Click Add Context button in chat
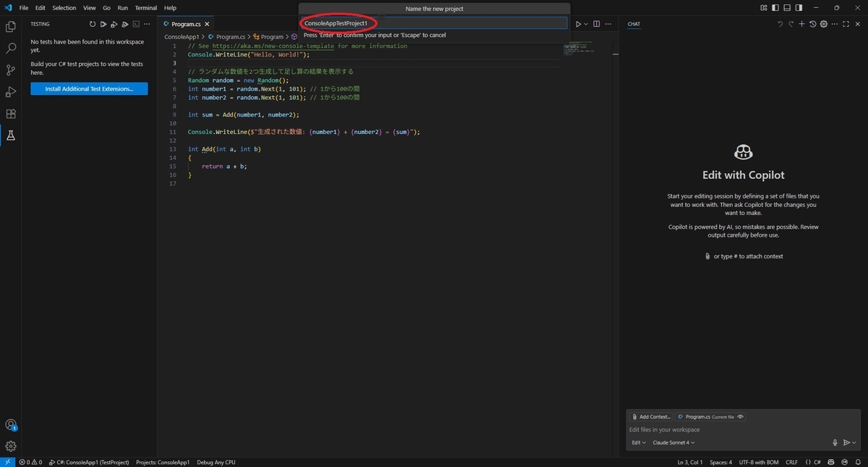This screenshot has width=868, height=467. point(651,417)
